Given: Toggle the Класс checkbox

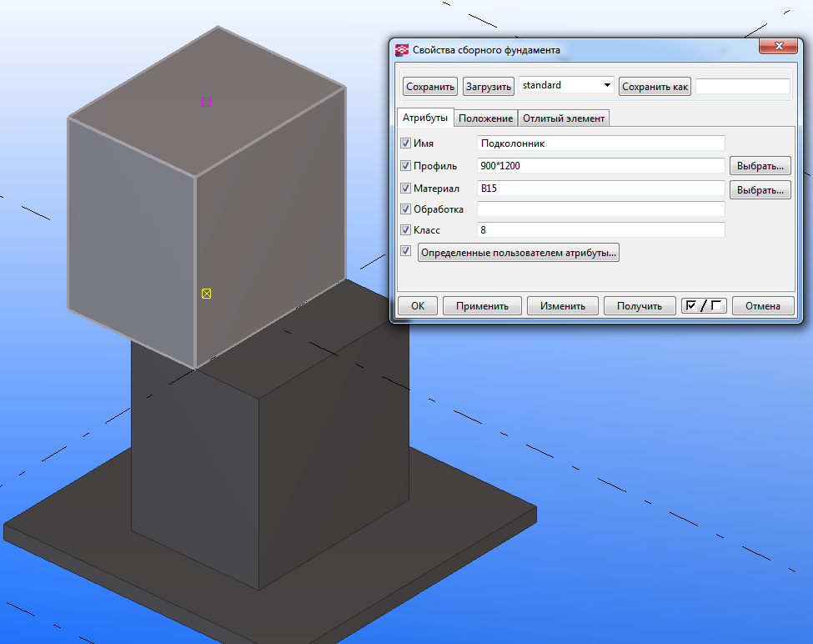Looking at the screenshot, I should (406, 230).
